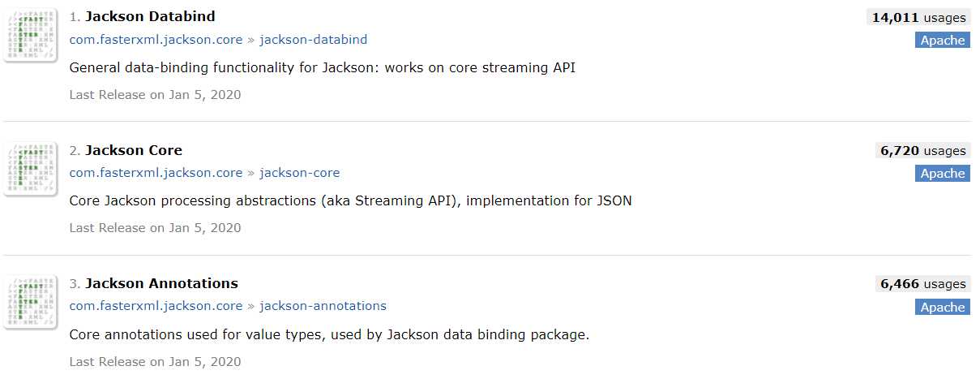Click the FasterXML logo beside Jackson Core
The width and height of the screenshot is (980, 379).
point(31,169)
